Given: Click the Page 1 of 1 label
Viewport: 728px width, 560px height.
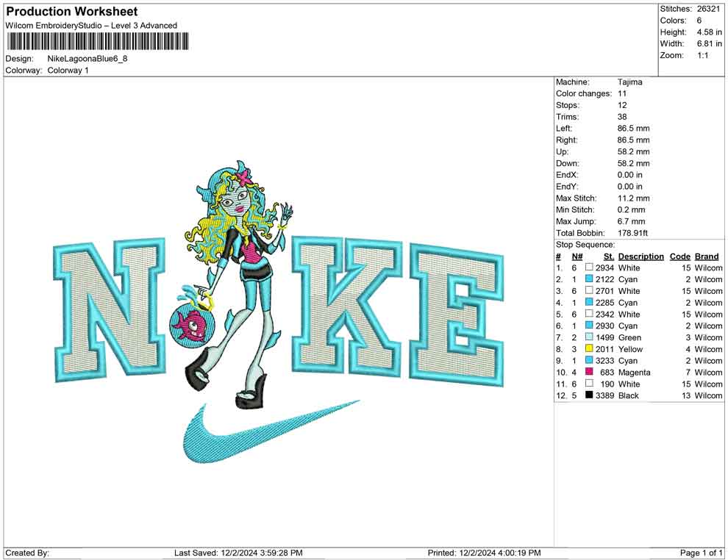Looking at the screenshot, I should click(x=701, y=553).
